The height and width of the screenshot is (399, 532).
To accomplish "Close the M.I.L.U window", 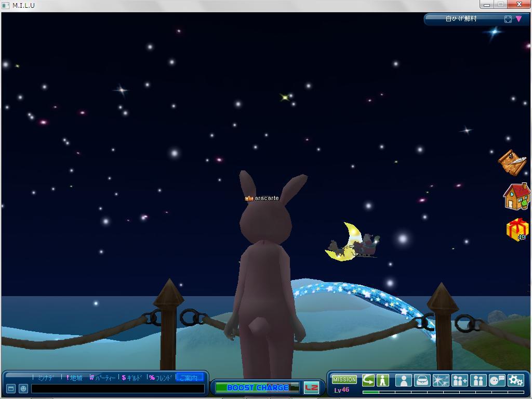I will 519,4.
